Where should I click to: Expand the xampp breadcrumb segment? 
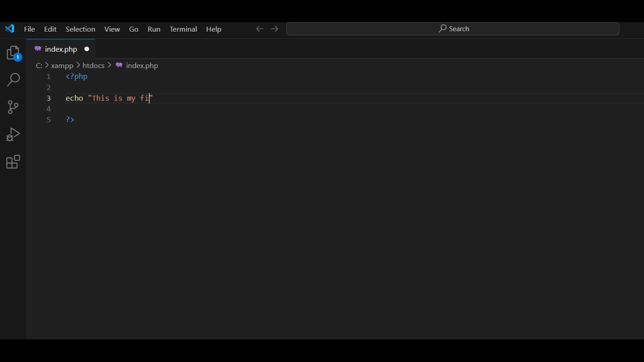(x=62, y=65)
